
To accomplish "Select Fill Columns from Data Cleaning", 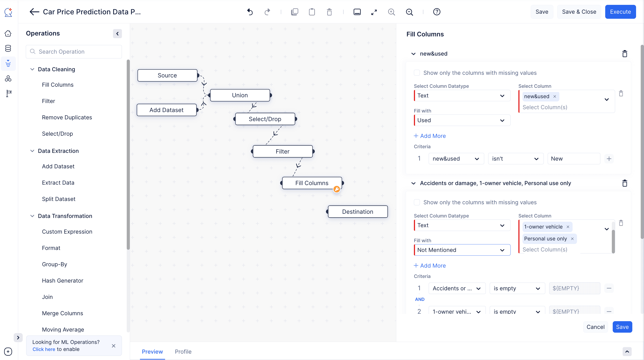I will coord(58,84).
